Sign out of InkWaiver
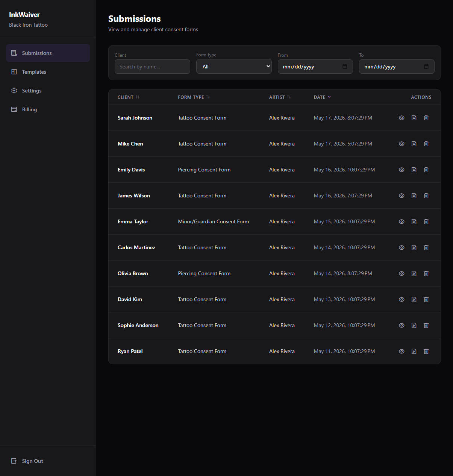 tap(48, 461)
